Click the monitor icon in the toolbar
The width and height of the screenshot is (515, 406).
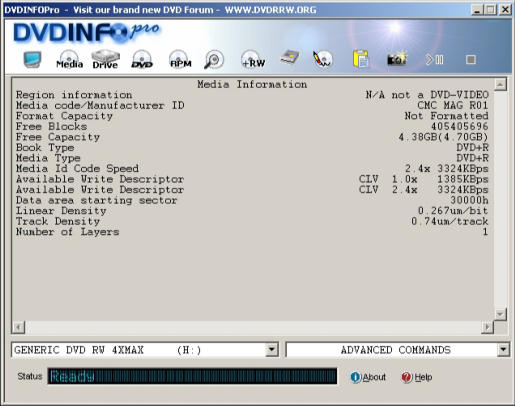tap(32, 60)
